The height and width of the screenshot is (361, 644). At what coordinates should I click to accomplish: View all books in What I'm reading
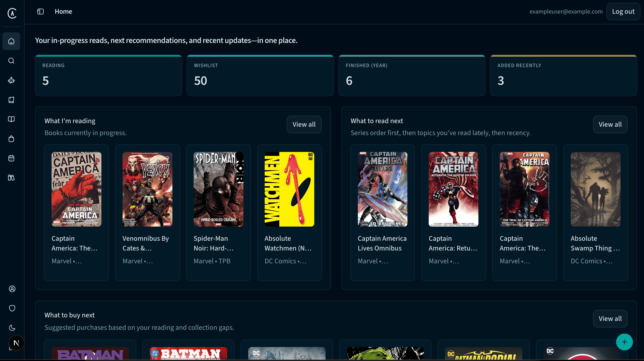(304, 124)
